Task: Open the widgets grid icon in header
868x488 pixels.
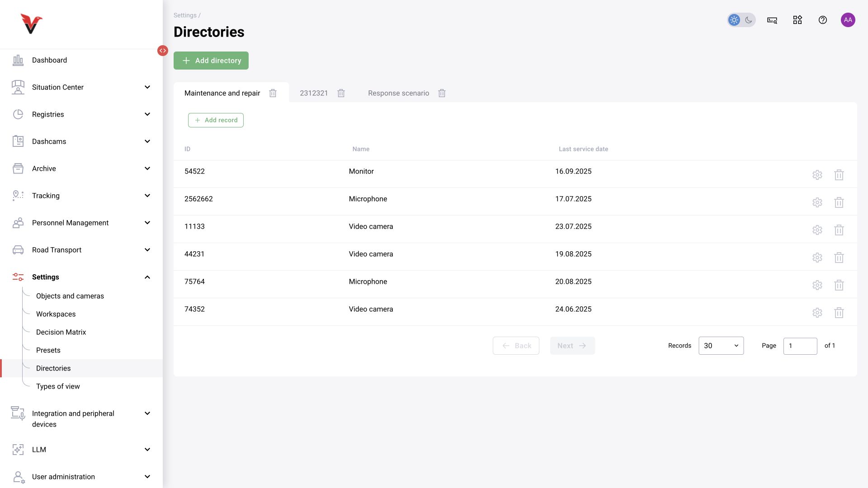Action: click(797, 20)
